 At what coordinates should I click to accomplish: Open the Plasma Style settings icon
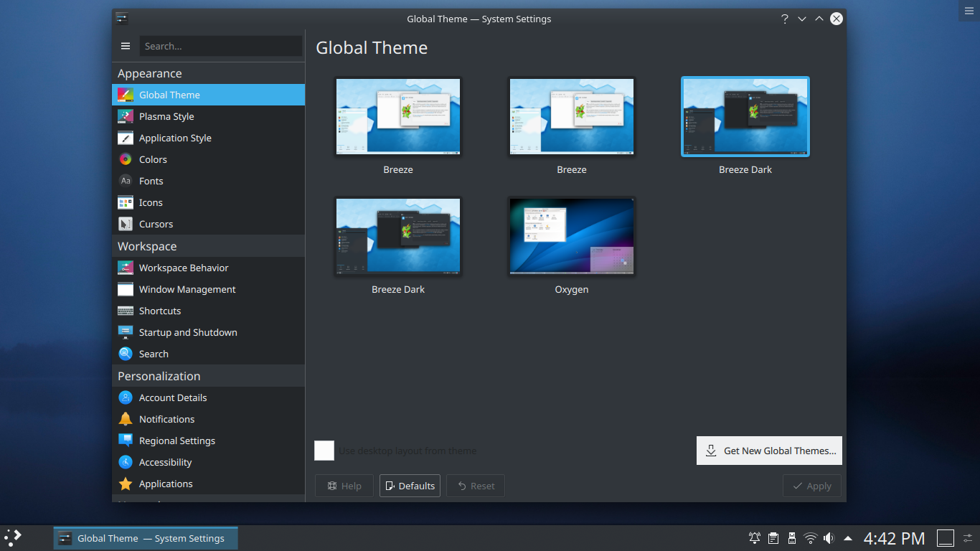click(x=126, y=116)
